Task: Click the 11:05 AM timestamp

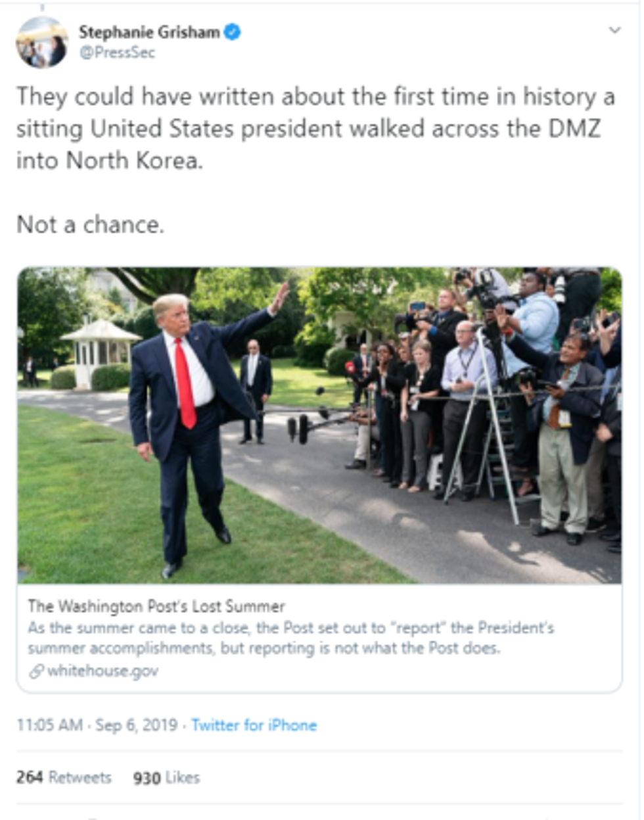Action: pyautogui.click(x=50, y=725)
